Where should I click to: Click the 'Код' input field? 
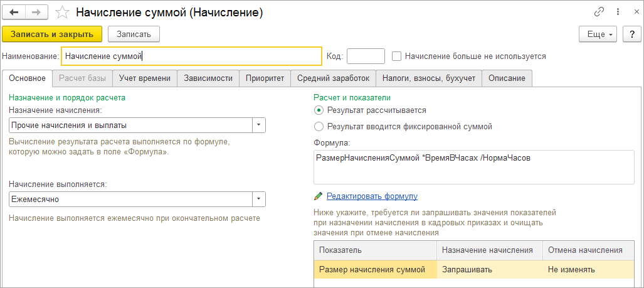(x=366, y=56)
